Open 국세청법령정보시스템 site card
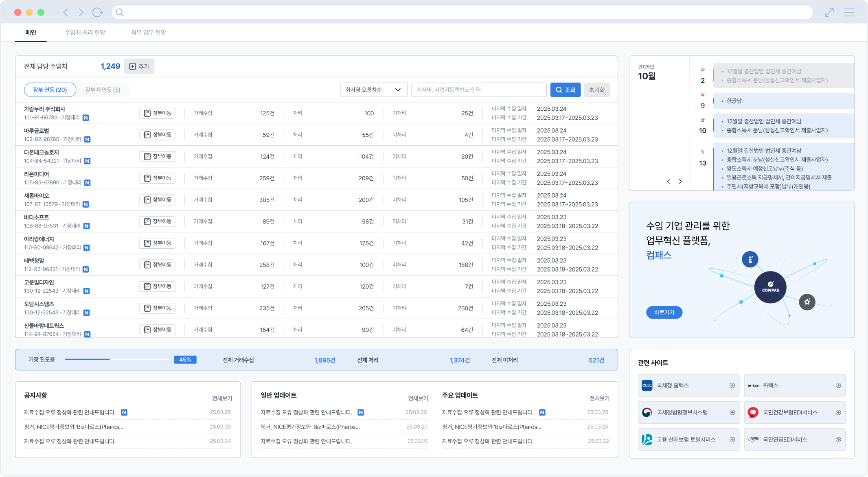The width and height of the screenshot is (868, 477). (x=688, y=412)
